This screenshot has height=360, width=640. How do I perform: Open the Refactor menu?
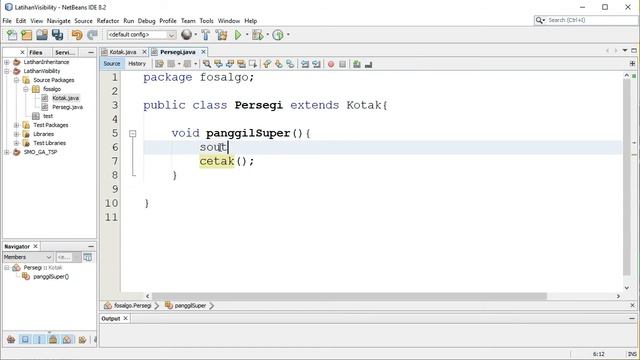point(108,21)
